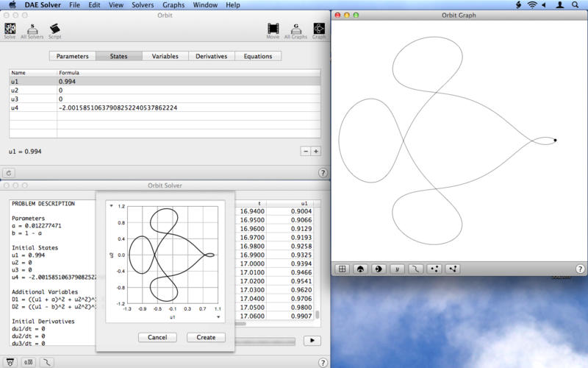The image size is (588, 368).
Task: Click the Solve toolbar icon
Action: pos(10,29)
